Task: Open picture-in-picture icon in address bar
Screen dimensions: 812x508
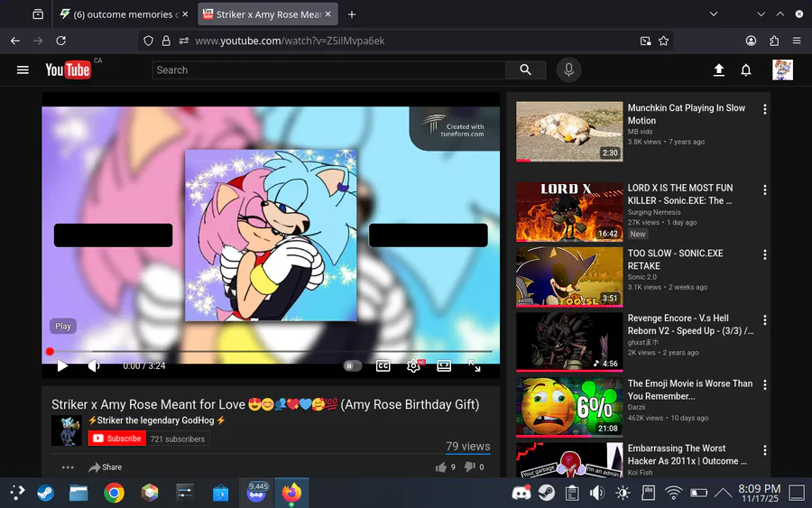Action: click(x=645, y=41)
